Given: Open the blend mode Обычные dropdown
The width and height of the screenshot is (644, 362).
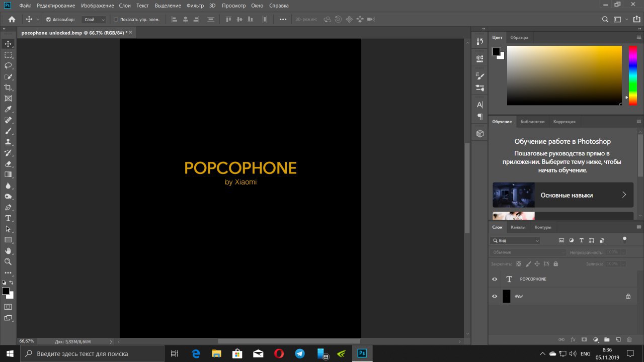Looking at the screenshot, I should (528, 252).
